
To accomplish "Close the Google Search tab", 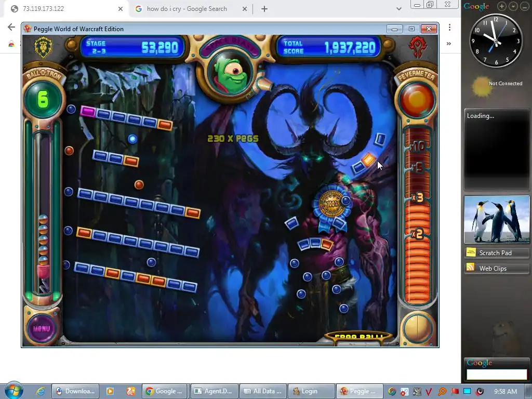I will (x=245, y=9).
